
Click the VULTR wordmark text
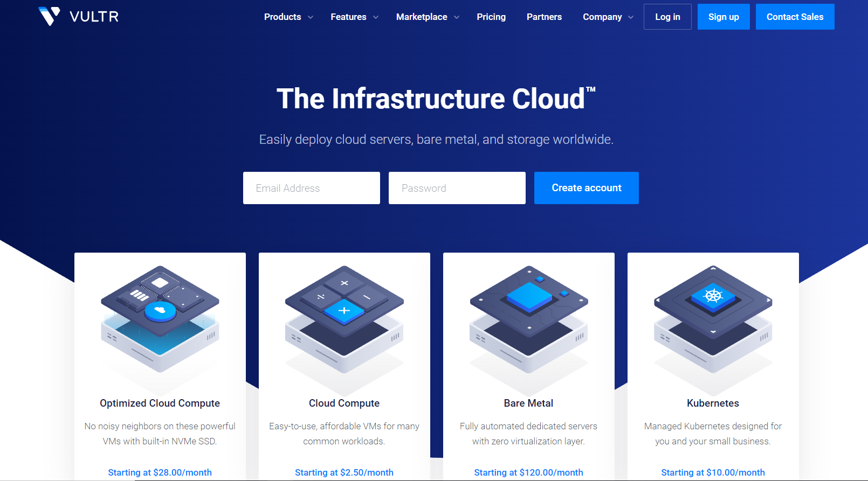tap(94, 17)
